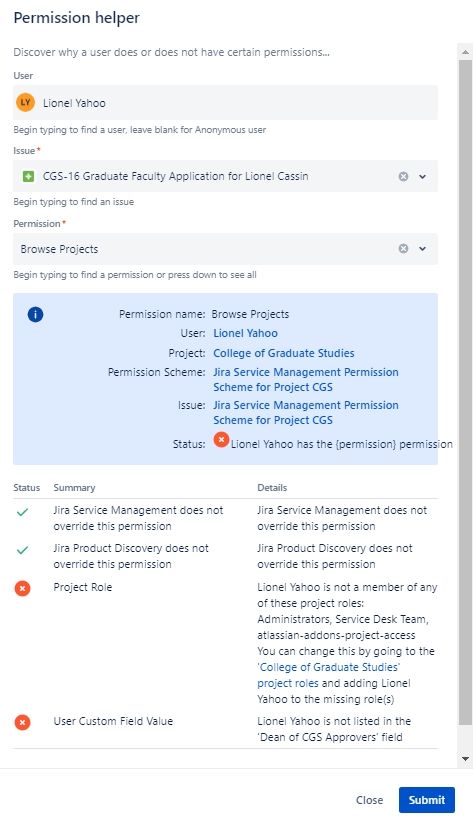The width and height of the screenshot is (473, 820).
Task: Expand the Issue dropdown arrow
Action: click(422, 177)
